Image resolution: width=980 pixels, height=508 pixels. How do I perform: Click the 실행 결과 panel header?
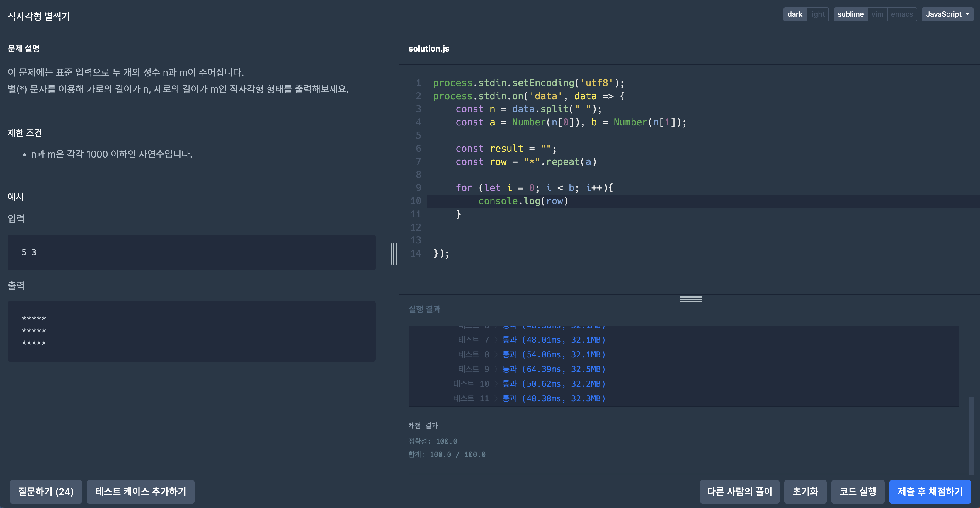tap(424, 309)
